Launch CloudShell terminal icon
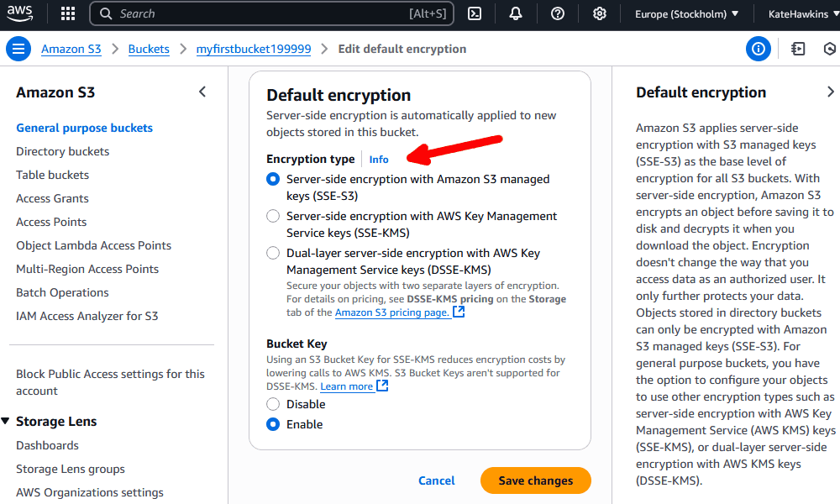This screenshot has height=504, width=840. 475,14
